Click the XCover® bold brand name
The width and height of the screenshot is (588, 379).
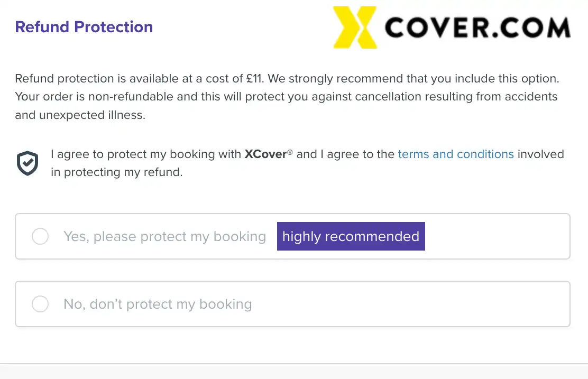pyautogui.click(x=266, y=154)
